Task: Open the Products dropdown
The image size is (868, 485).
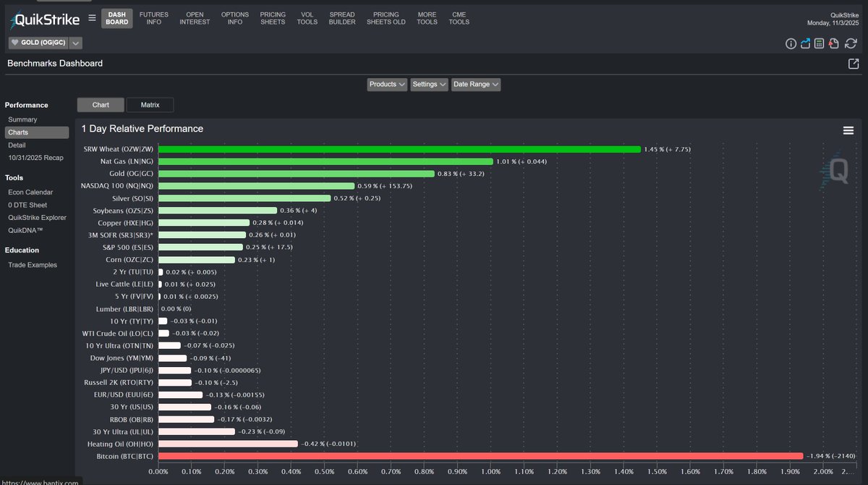Action: (x=386, y=84)
